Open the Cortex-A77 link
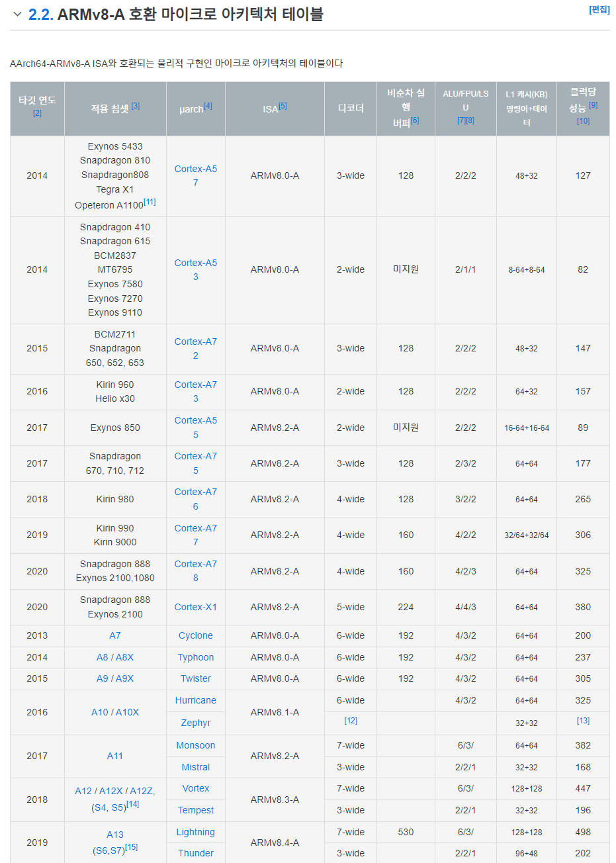The height and width of the screenshot is (863, 616). click(196, 535)
